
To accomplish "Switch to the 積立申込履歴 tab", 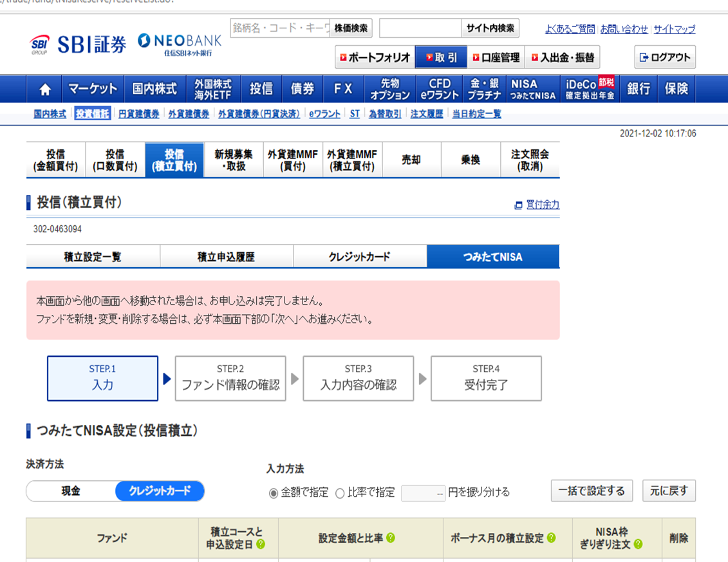I will [225, 256].
